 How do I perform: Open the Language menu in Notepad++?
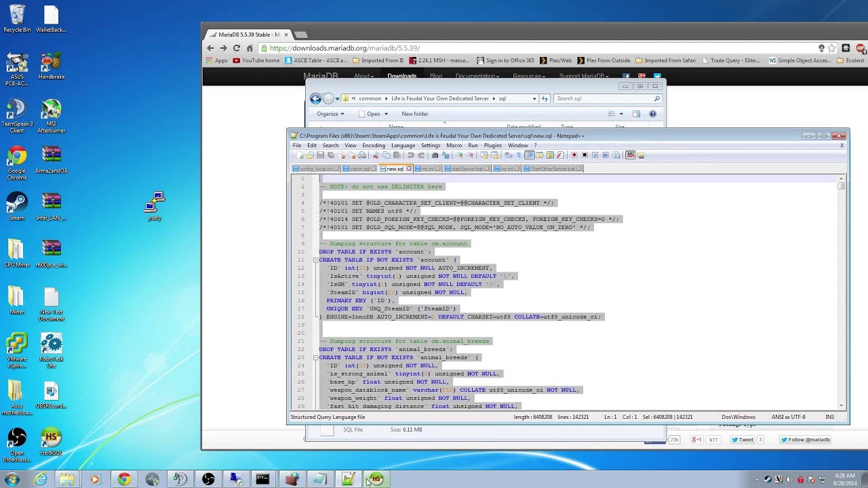(403, 145)
